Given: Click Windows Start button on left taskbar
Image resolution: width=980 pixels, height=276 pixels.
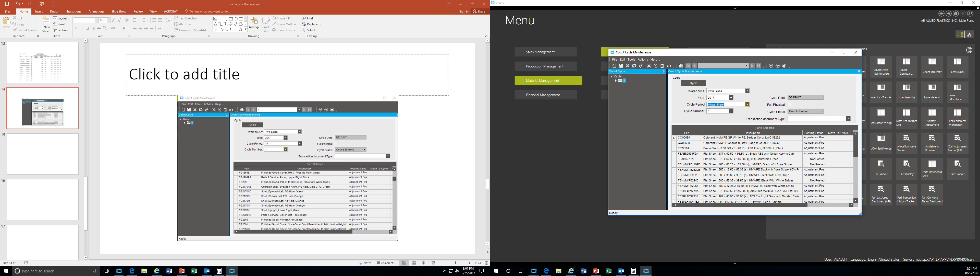Looking at the screenshot, I should pyautogui.click(x=6, y=271).
